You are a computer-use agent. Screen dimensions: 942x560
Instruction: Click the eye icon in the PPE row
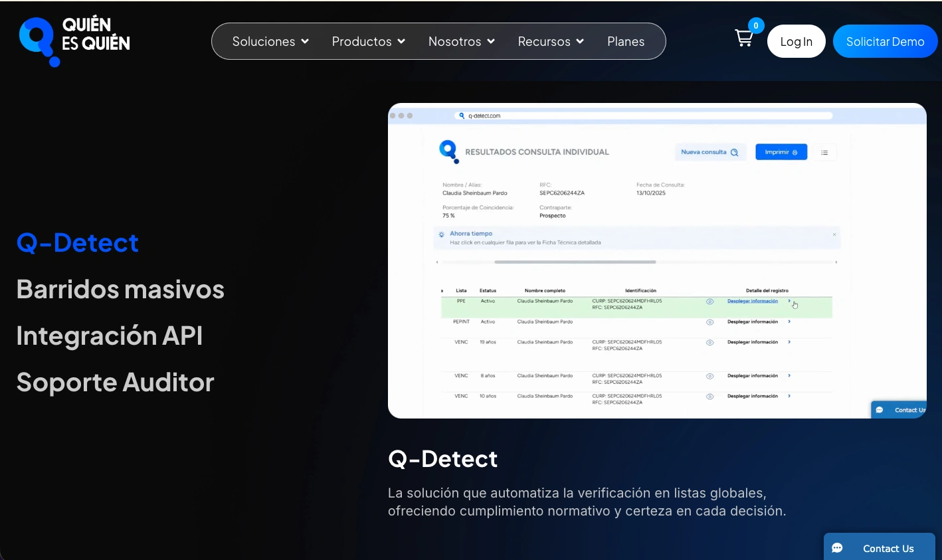[709, 302]
